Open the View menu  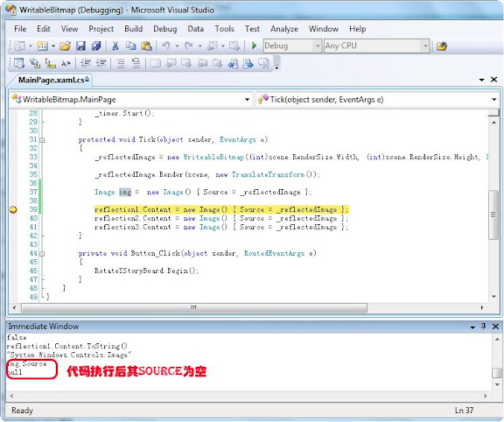(x=69, y=29)
